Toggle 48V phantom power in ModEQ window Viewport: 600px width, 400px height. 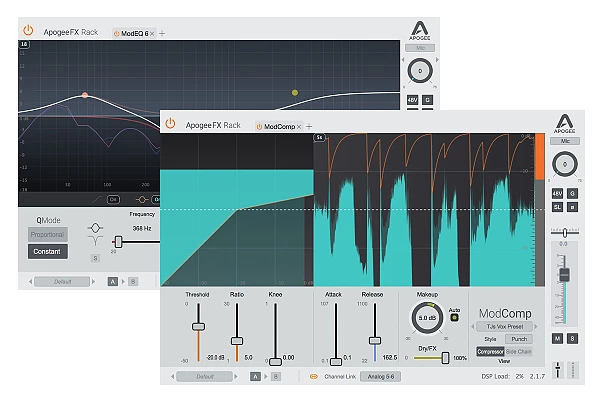click(412, 100)
